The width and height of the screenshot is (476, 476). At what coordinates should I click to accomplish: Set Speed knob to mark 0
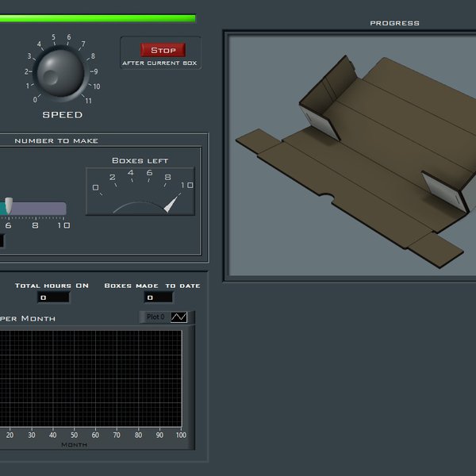(35, 99)
